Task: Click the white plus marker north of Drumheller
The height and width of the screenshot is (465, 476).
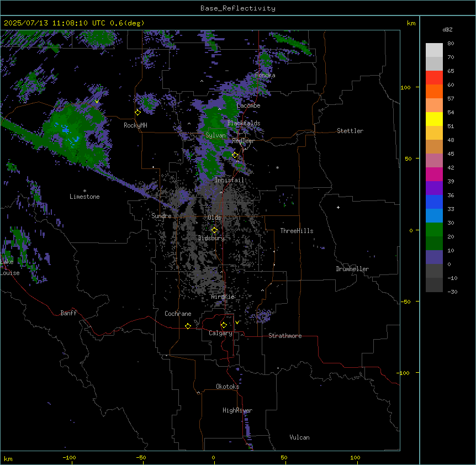Action: (x=338, y=207)
